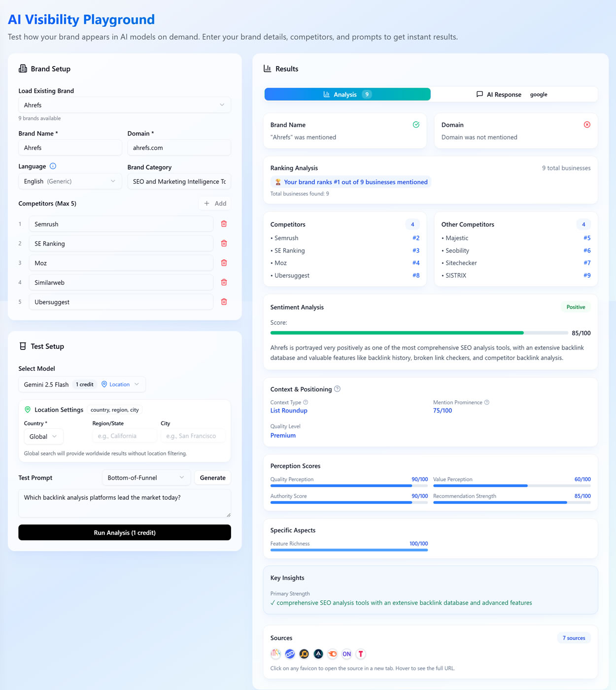The image size is (616, 690).
Task: Click the Brand Name green check icon
Action: pos(416,125)
